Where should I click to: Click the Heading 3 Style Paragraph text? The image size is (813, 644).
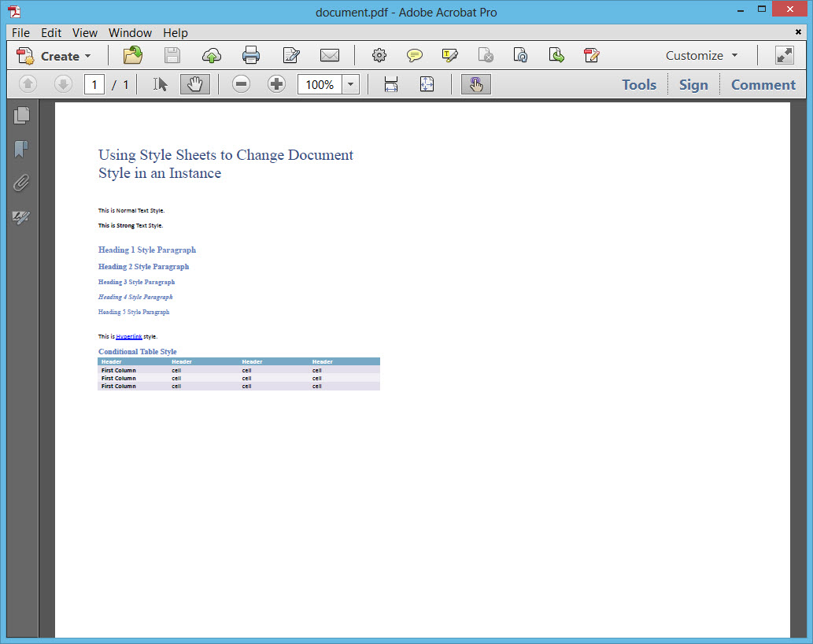[x=136, y=282]
